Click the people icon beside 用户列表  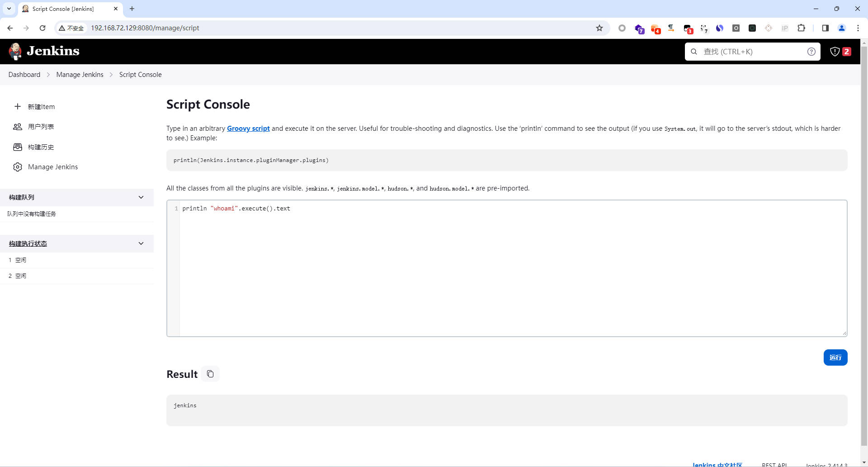click(18, 127)
